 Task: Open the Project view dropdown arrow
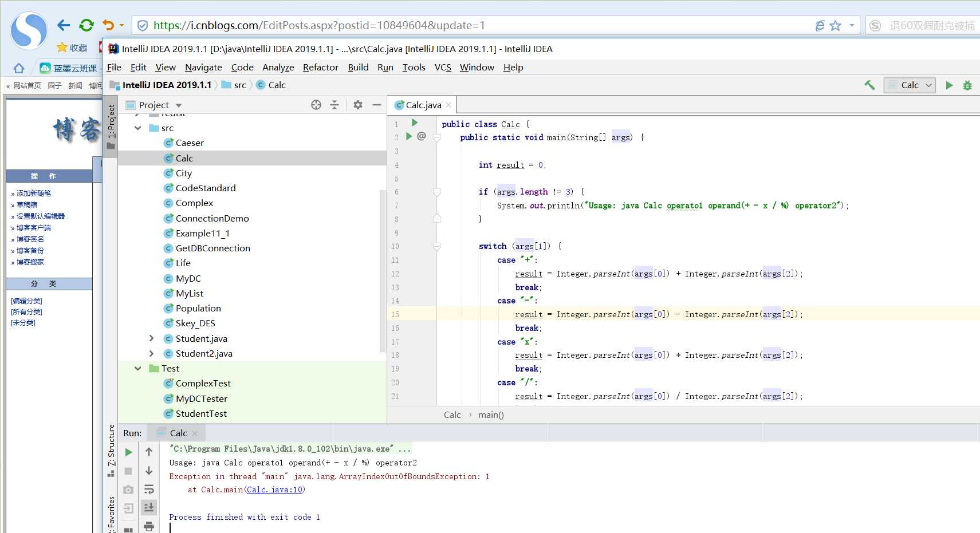coord(179,105)
